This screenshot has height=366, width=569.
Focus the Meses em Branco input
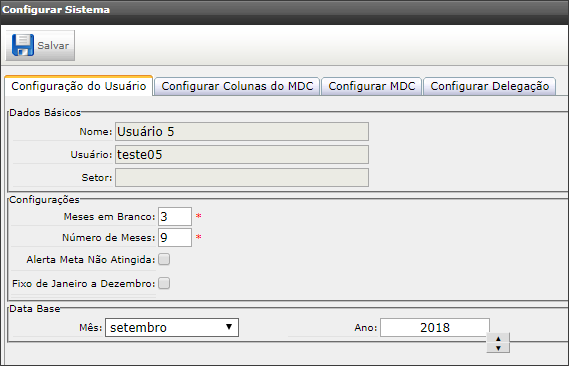point(175,217)
